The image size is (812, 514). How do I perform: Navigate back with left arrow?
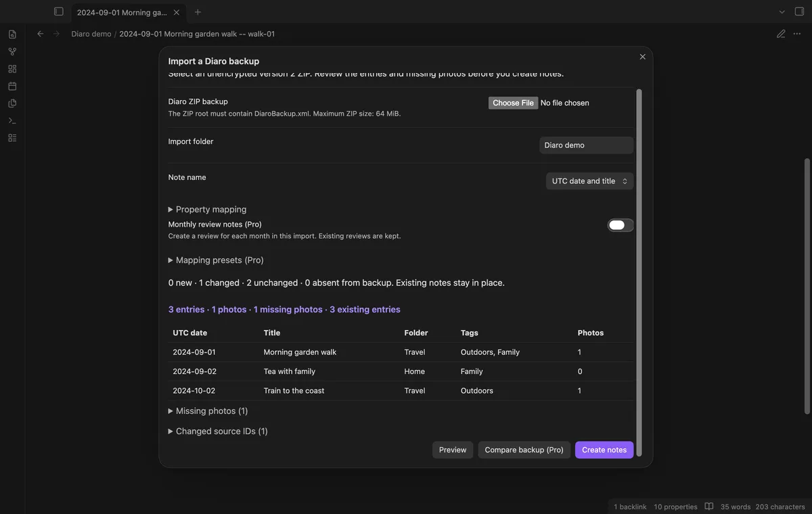[40, 34]
